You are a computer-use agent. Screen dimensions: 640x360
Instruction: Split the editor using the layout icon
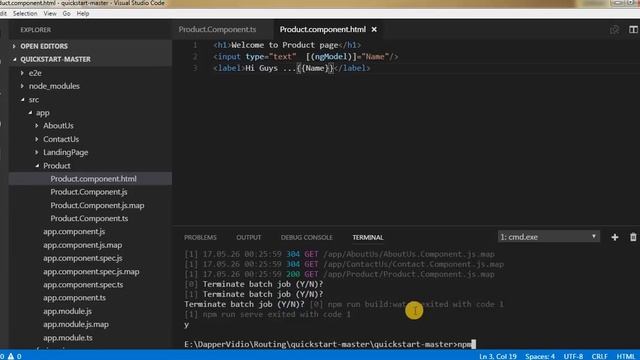[x=633, y=29]
